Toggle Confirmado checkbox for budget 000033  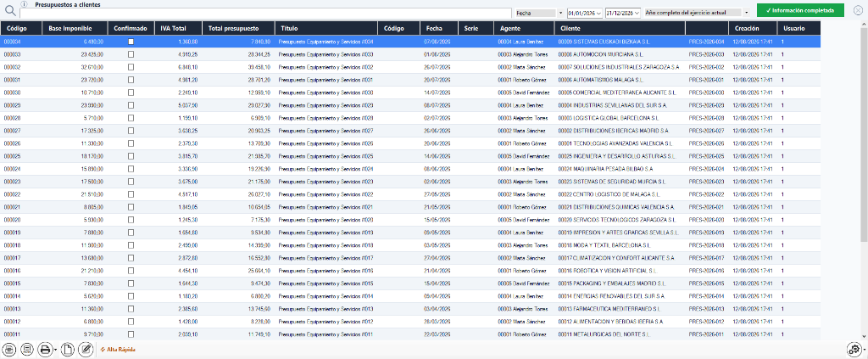[131, 54]
